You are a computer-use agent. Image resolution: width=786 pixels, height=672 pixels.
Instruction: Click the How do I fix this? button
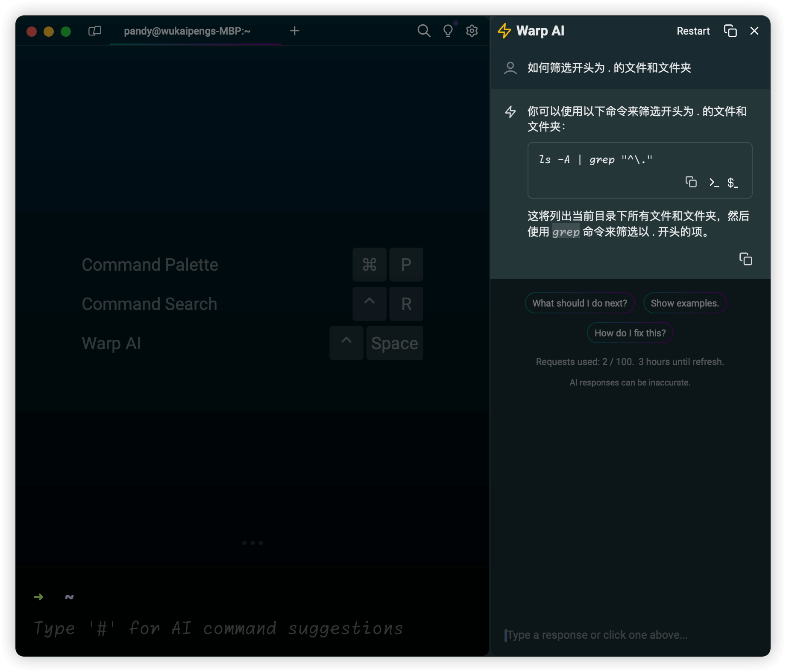[x=630, y=333]
